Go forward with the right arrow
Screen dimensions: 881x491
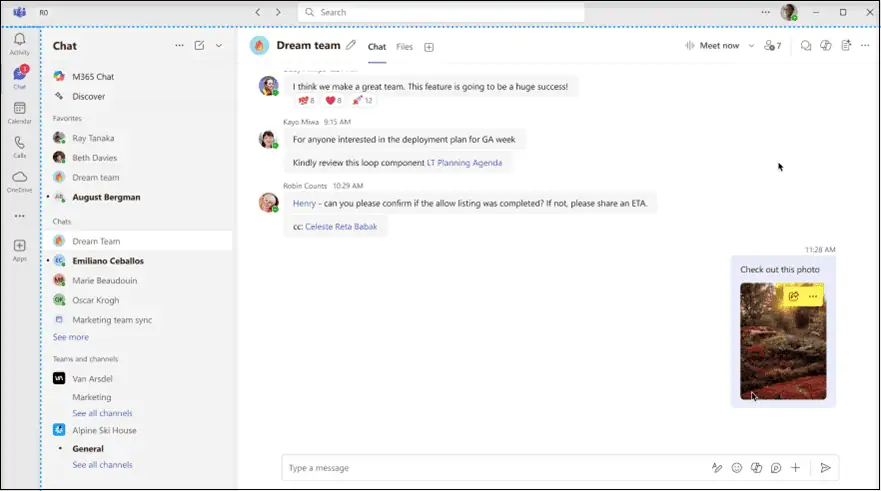click(x=278, y=12)
